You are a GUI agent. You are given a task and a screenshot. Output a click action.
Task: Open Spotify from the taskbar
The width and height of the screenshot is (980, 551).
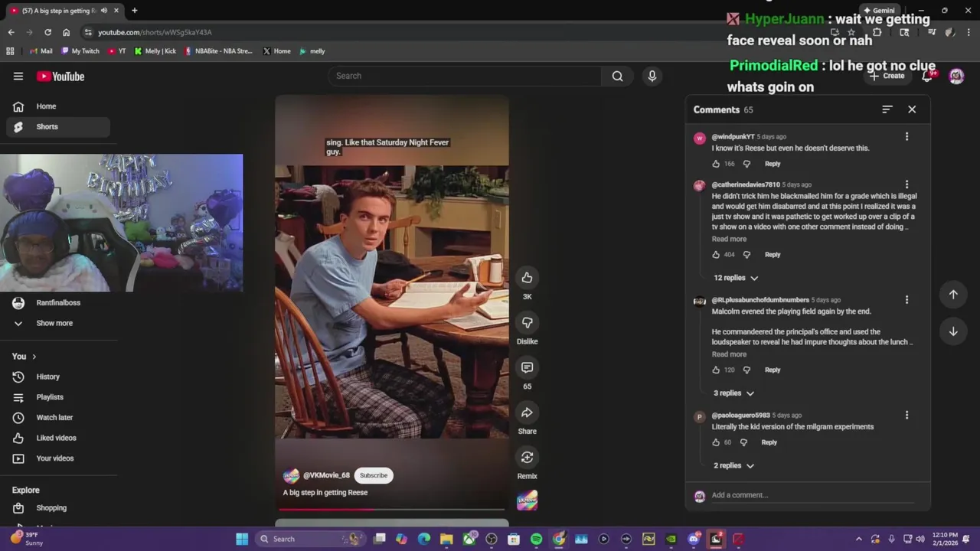[x=536, y=539]
